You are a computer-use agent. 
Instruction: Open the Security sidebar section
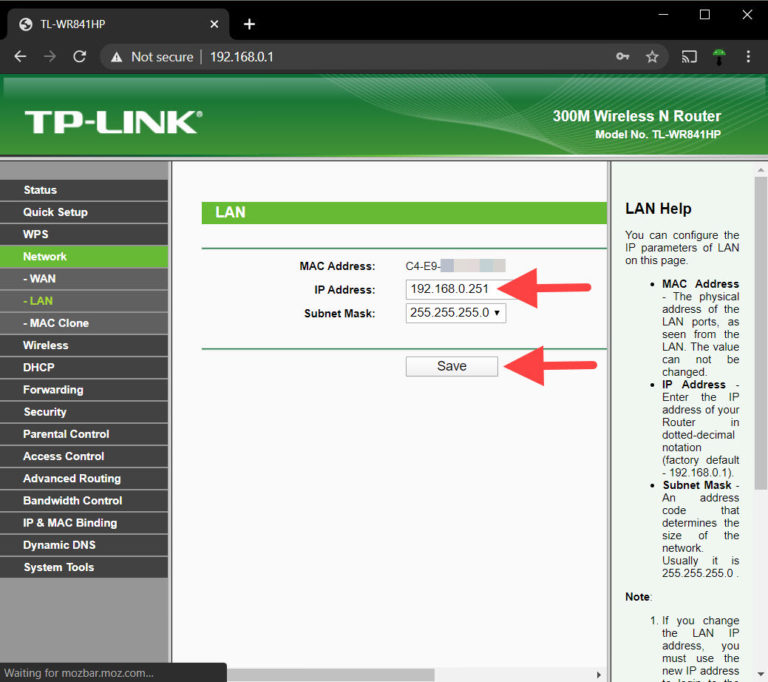pyautogui.click(x=84, y=412)
